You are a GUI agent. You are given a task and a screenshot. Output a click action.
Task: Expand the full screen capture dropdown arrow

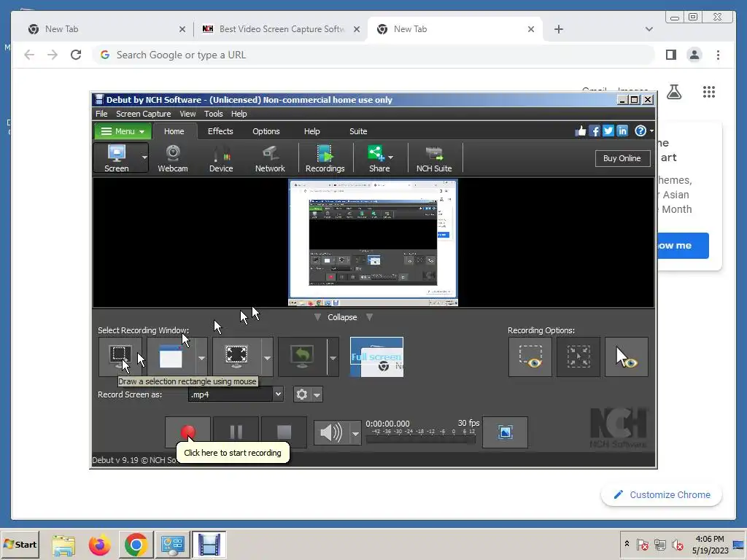(267, 357)
